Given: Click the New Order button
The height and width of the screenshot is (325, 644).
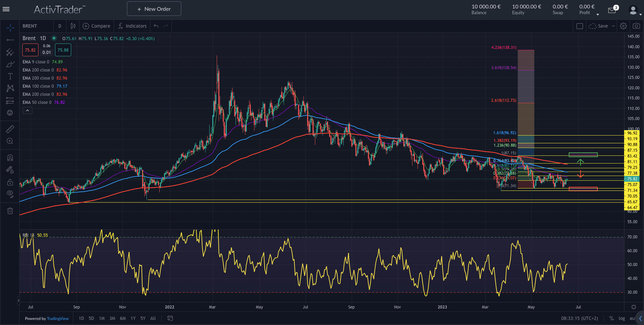Looking at the screenshot, I should pyautogui.click(x=154, y=8).
